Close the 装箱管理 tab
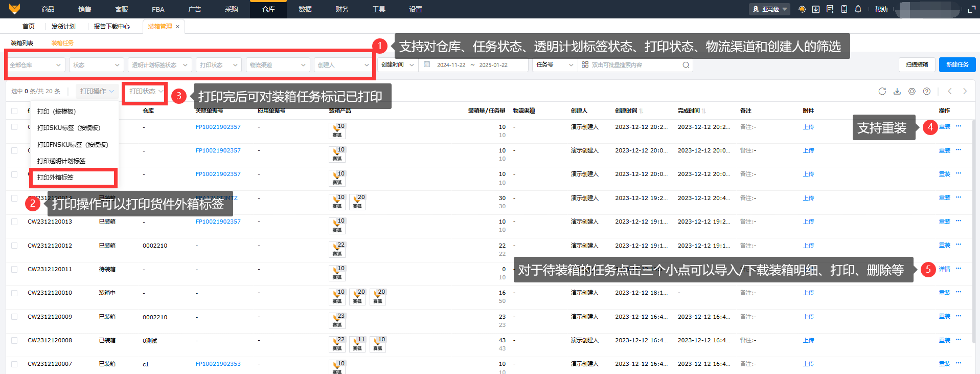This screenshot has width=980, height=374. (x=177, y=27)
